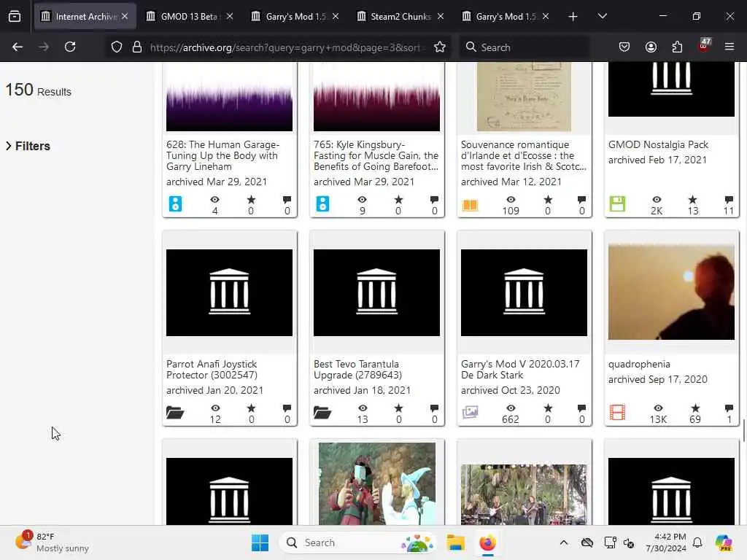Open the Copilot icon on the taskbar

coord(724,542)
